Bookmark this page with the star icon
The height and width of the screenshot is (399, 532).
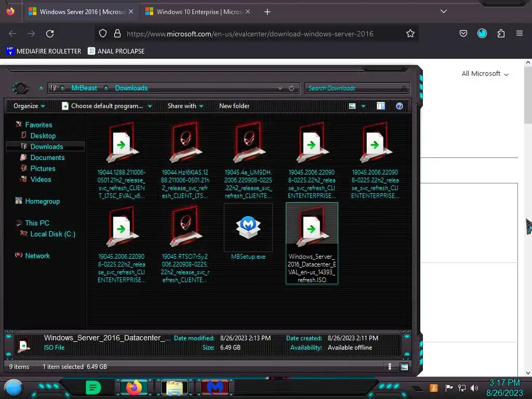410,33
